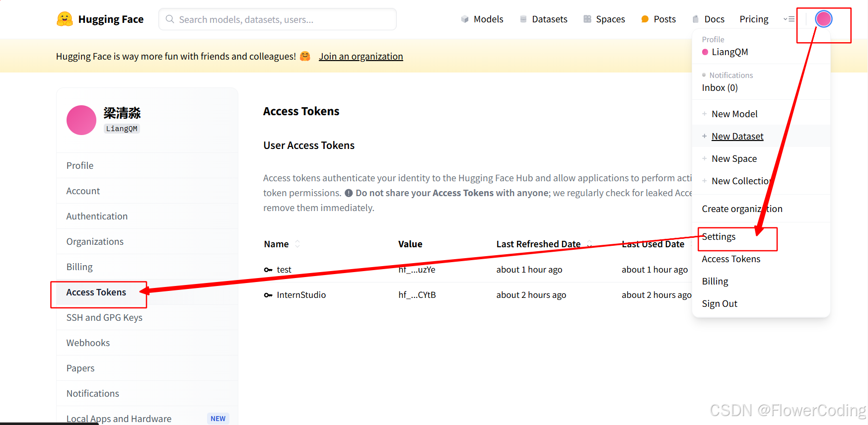
Task: Click the hugging emoji in the banner
Action: (x=305, y=56)
